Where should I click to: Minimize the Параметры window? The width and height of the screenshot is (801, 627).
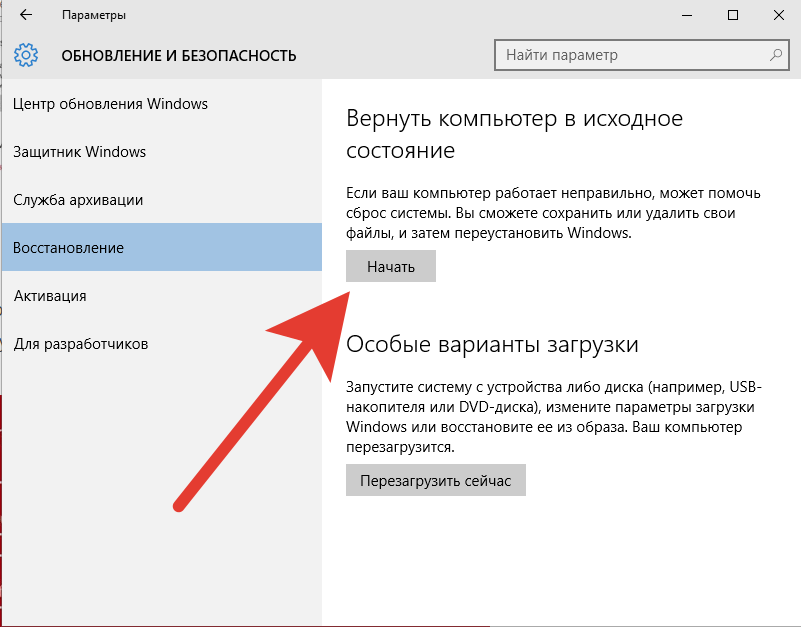click(x=687, y=15)
